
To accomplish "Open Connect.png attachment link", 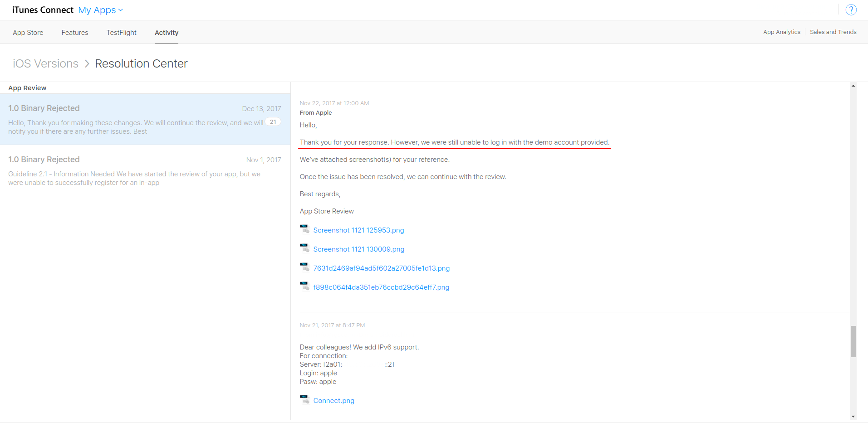I will pyautogui.click(x=333, y=401).
